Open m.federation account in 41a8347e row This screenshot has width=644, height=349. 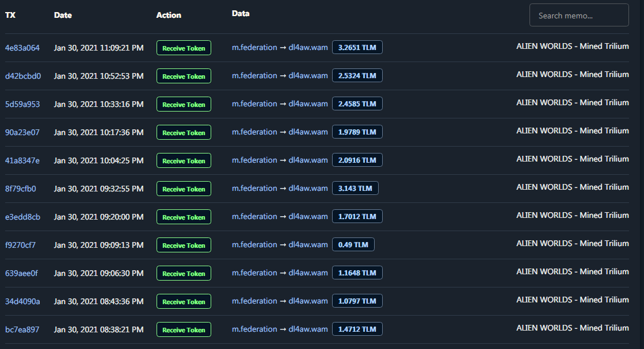click(254, 160)
